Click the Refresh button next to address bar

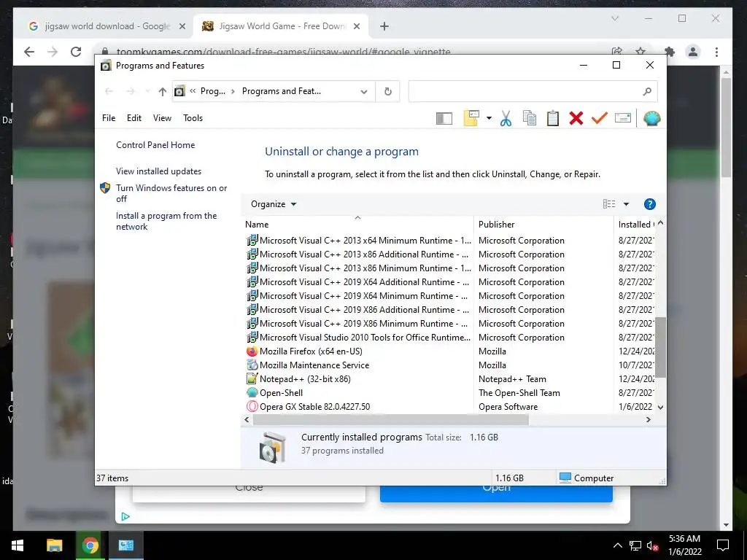tap(388, 91)
